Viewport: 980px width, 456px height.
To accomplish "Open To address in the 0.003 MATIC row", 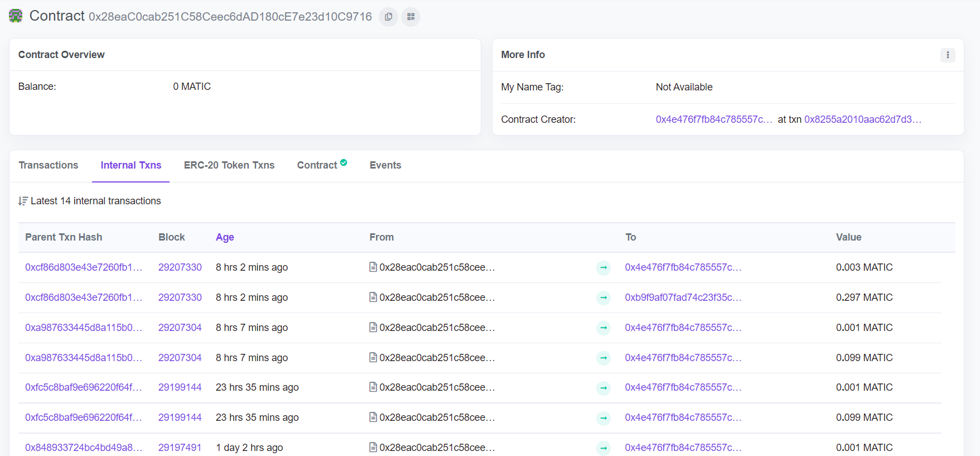I will point(683,267).
